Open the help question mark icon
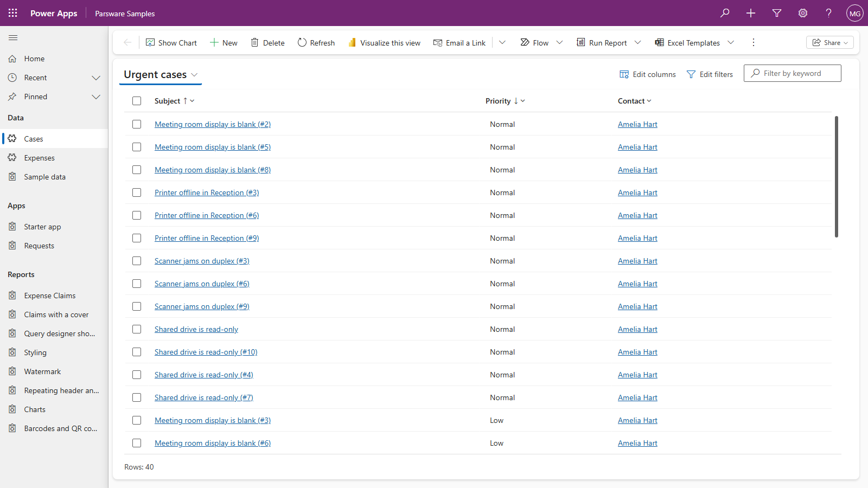 pyautogui.click(x=829, y=13)
